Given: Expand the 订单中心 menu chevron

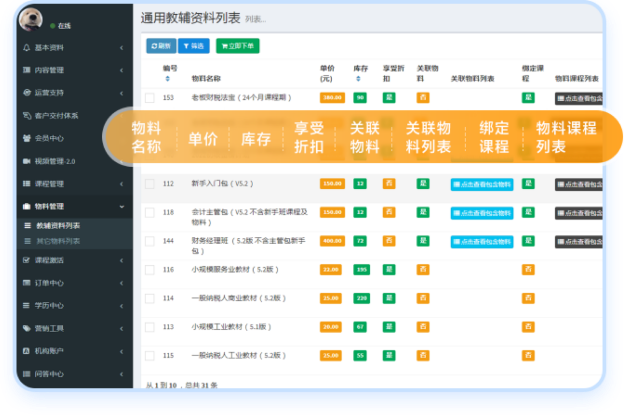Looking at the screenshot, I should click(x=121, y=283).
